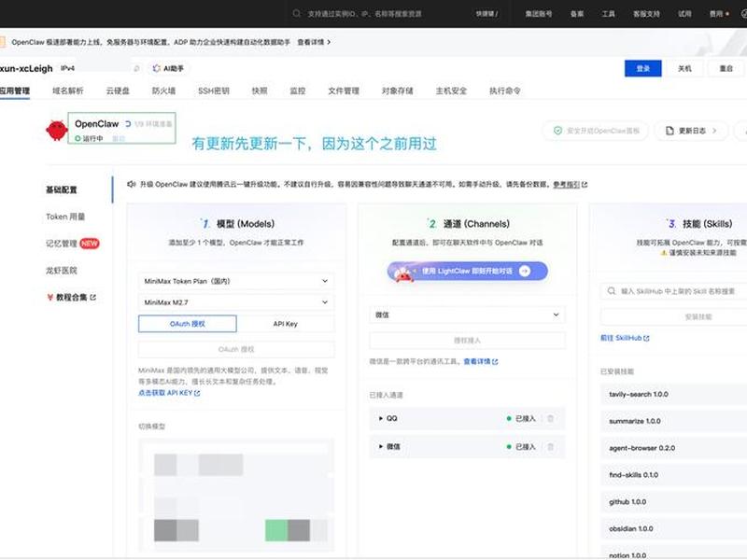Click the red icon before 教程合集
The height and width of the screenshot is (560, 747).
pyautogui.click(x=50, y=297)
